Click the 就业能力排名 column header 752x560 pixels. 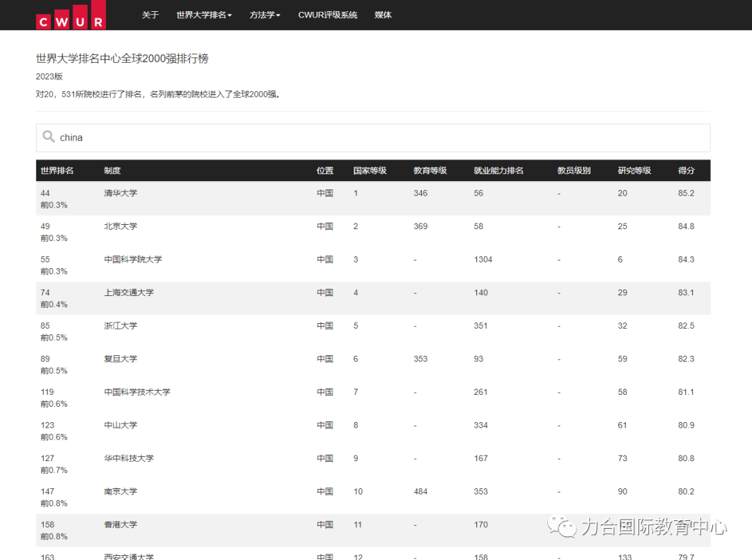pyautogui.click(x=499, y=171)
